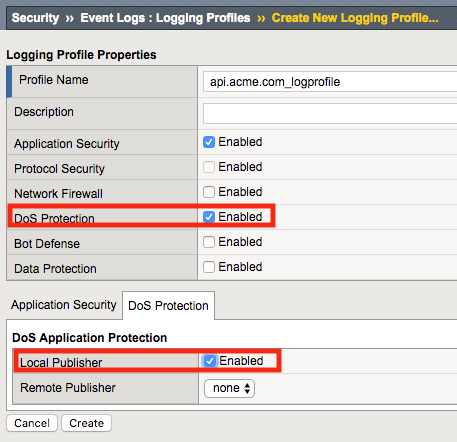Open the Remote Publisher dropdown
The height and width of the screenshot is (442, 457).
(x=229, y=388)
